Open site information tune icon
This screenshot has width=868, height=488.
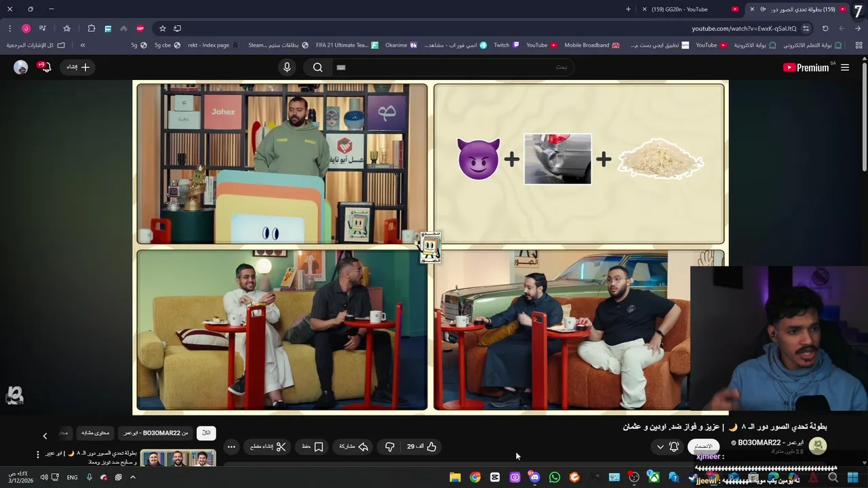[x=806, y=28]
